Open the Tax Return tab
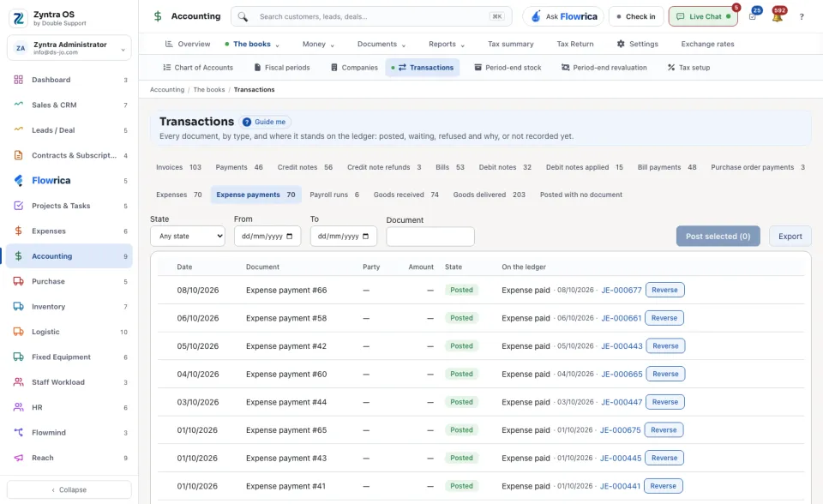This screenshot has height=504, width=823. click(x=575, y=44)
